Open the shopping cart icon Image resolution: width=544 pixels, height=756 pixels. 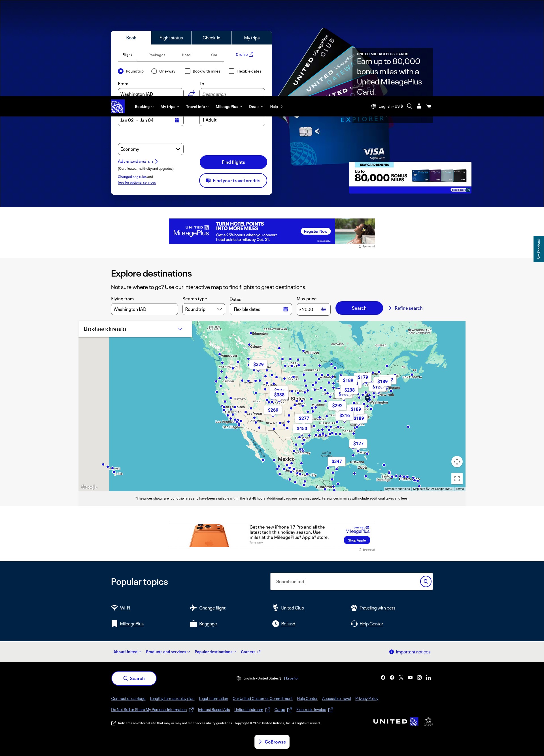click(429, 106)
